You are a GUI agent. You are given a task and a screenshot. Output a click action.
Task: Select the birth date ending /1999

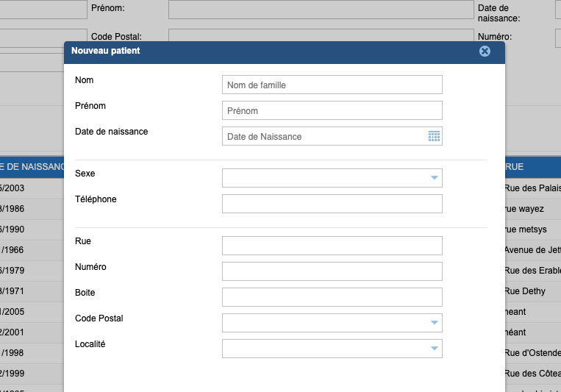click(12, 374)
